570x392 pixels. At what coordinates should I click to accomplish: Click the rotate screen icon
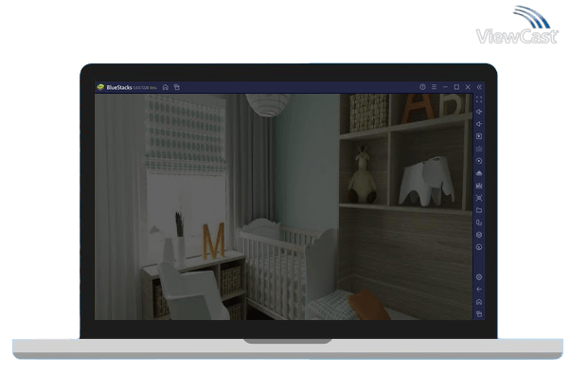point(479,223)
